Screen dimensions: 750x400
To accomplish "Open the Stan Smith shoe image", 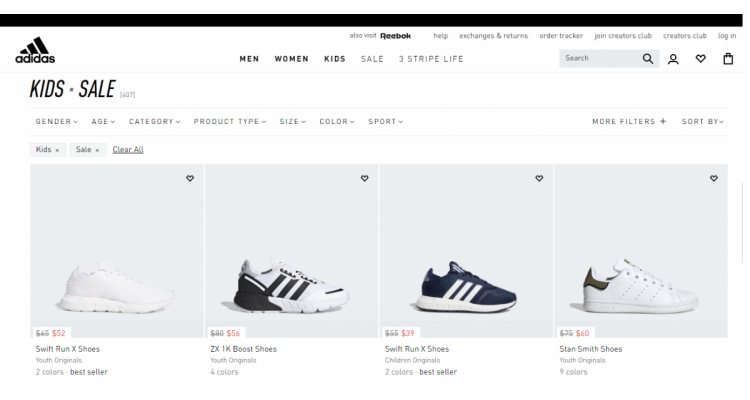I will pos(641,251).
